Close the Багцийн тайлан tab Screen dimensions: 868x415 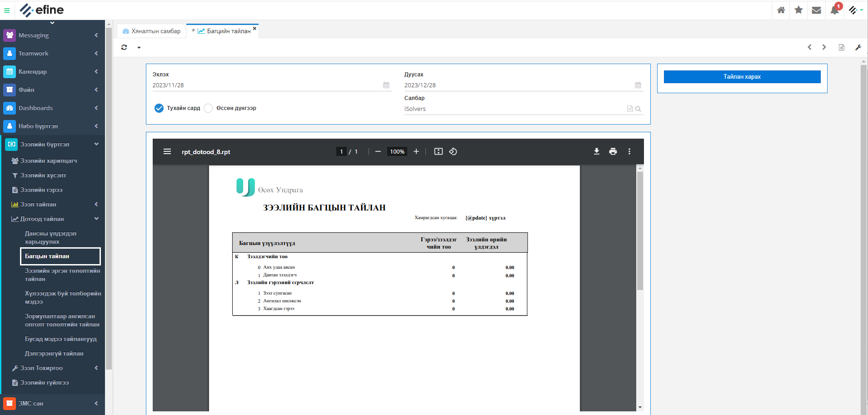(x=254, y=28)
